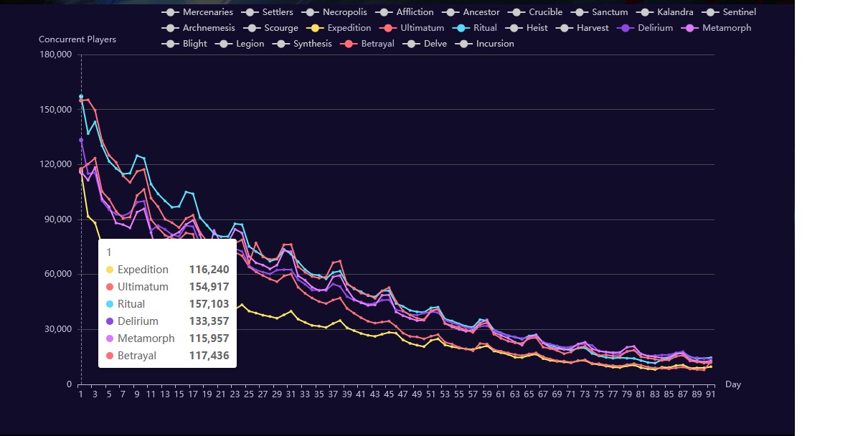Toggle the Crucible legend series
This screenshot has height=436, width=868.
click(536, 12)
